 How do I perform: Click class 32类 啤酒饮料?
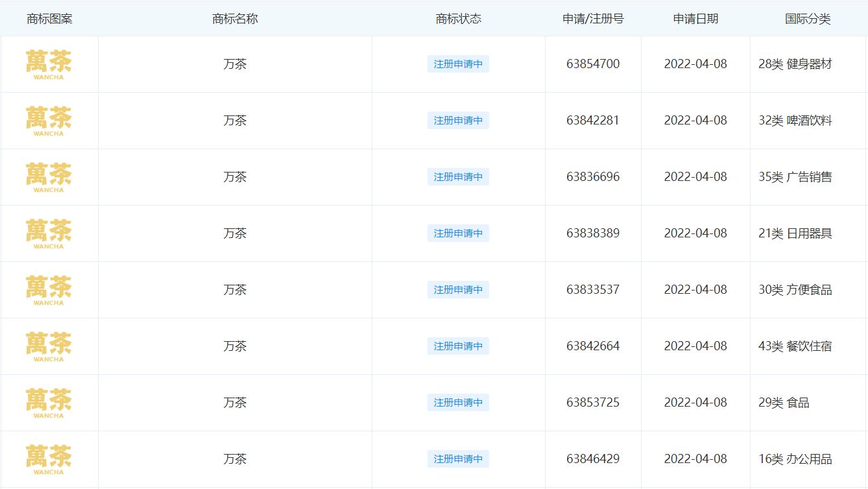tap(795, 121)
